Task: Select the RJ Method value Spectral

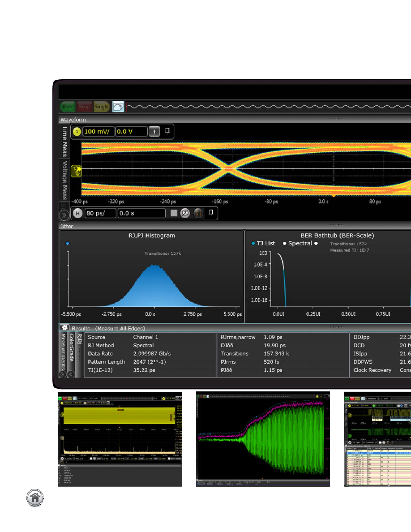Action: (x=143, y=345)
